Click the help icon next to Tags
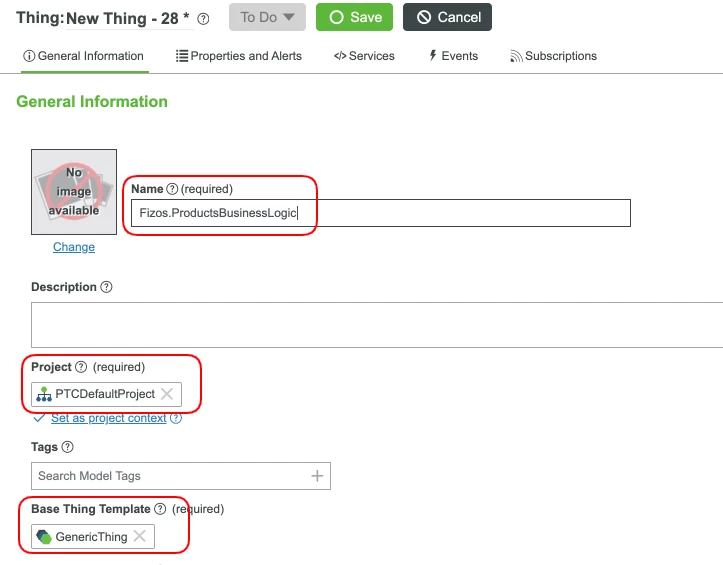 click(67, 447)
